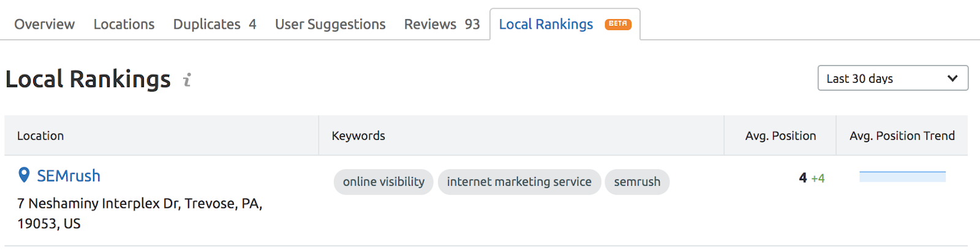The height and width of the screenshot is (252, 980).
Task: Open the Reviews tab
Action: pyautogui.click(x=442, y=24)
